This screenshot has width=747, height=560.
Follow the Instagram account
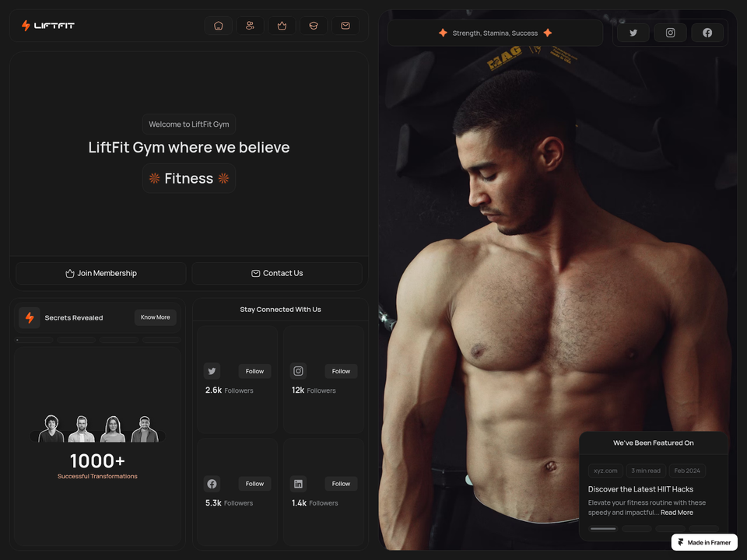point(341,372)
